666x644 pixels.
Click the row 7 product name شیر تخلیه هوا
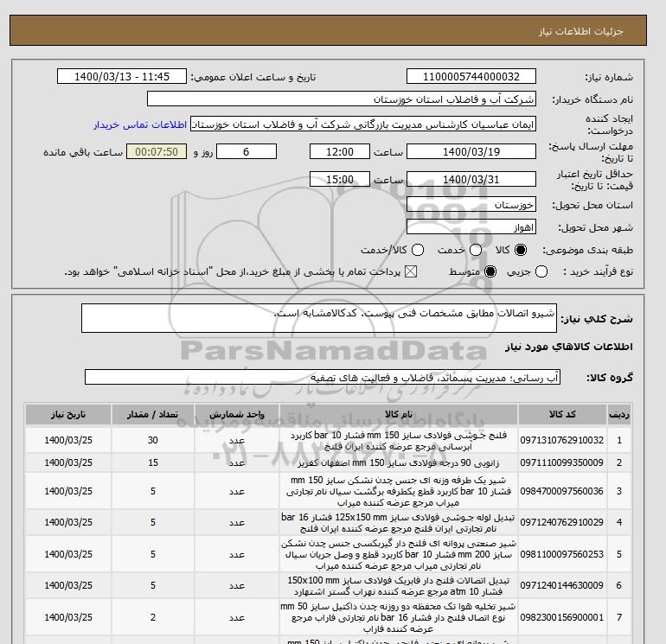[399, 618]
